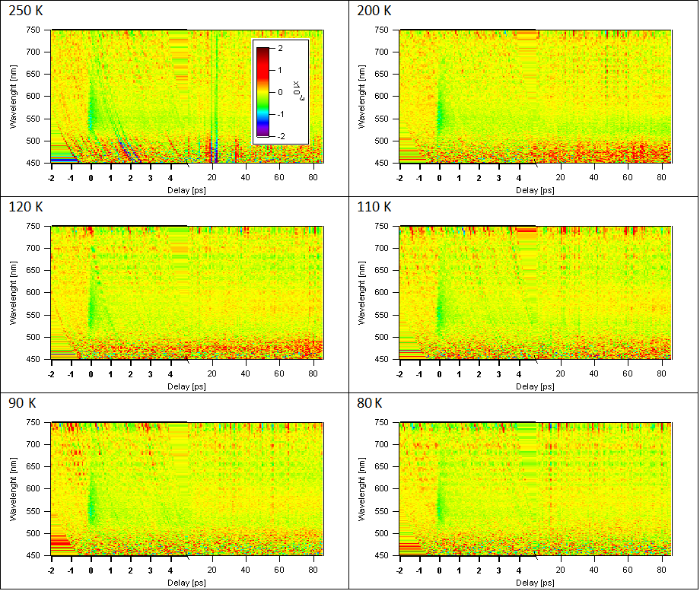Image resolution: width=700 pixels, height=591 pixels.
Task: Click Delay [ps] axis label in 250 K panel
Action: 186,190
